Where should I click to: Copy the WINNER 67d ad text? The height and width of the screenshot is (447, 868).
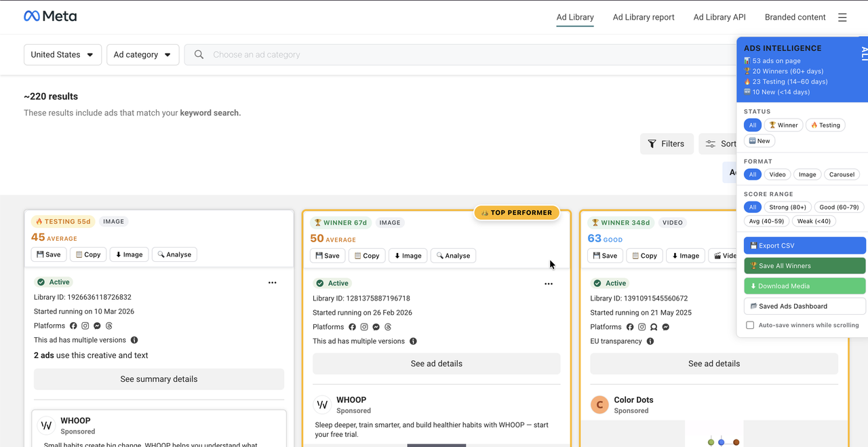pyautogui.click(x=367, y=256)
